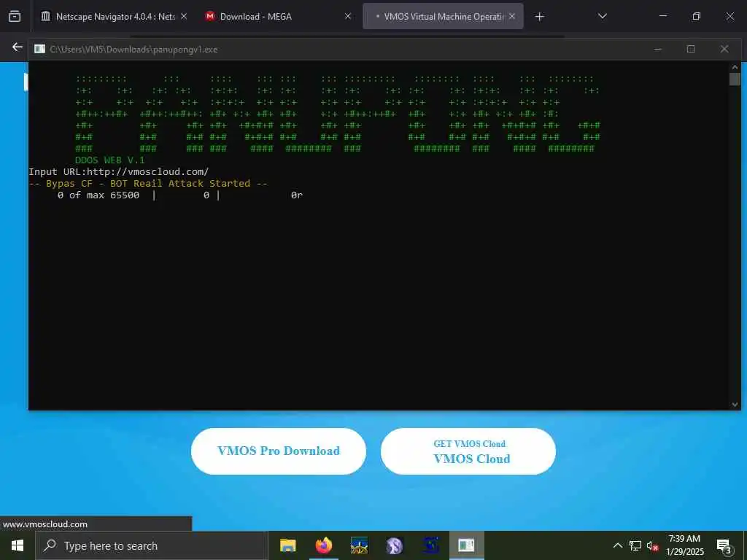The width and height of the screenshot is (747, 560).
Task: Minimize the browser window
Action: click(662, 16)
